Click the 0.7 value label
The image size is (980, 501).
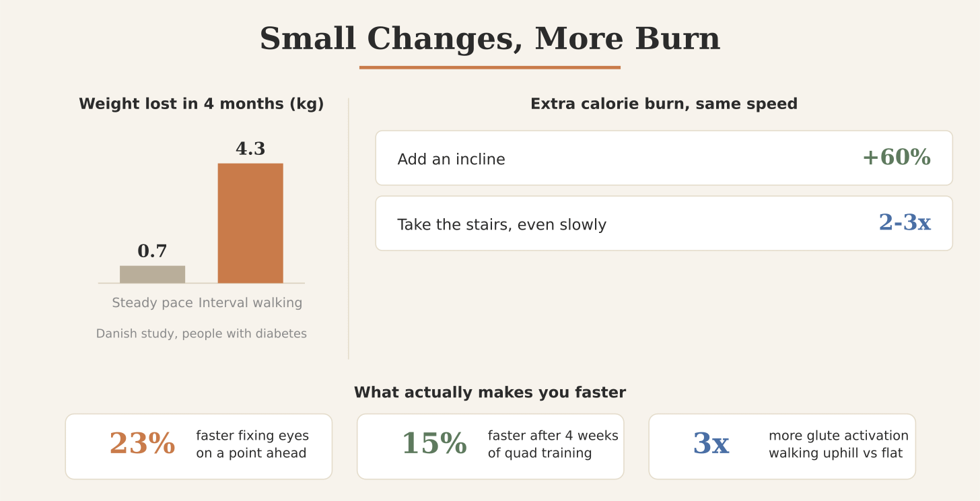point(152,251)
